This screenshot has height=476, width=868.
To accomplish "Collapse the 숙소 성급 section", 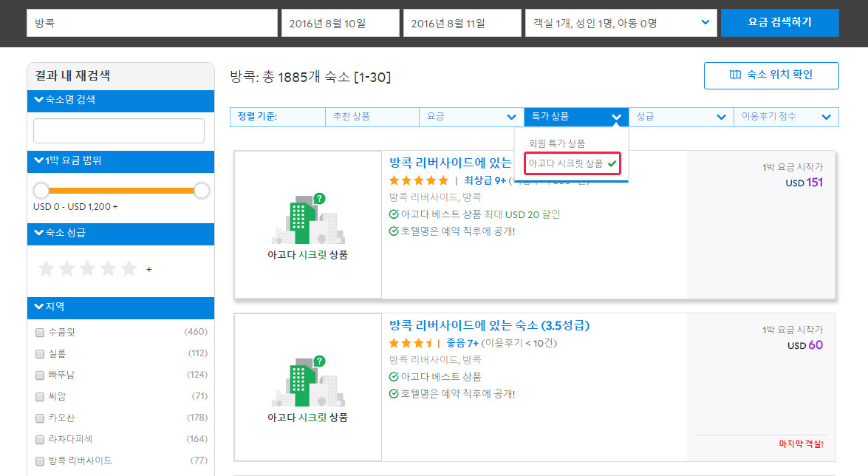I will [x=120, y=234].
